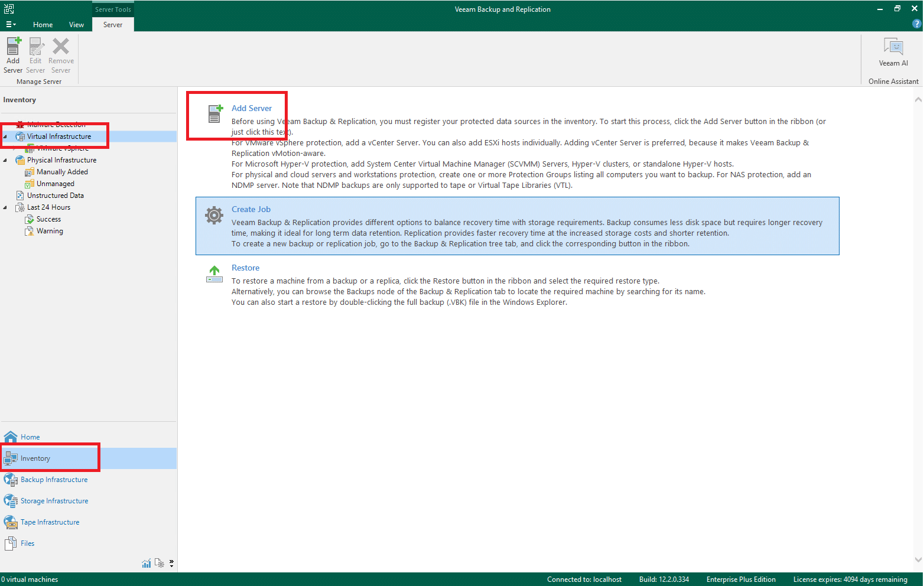This screenshot has width=924, height=586.
Task: Switch to the Home ribbon tab
Action: click(x=43, y=25)
